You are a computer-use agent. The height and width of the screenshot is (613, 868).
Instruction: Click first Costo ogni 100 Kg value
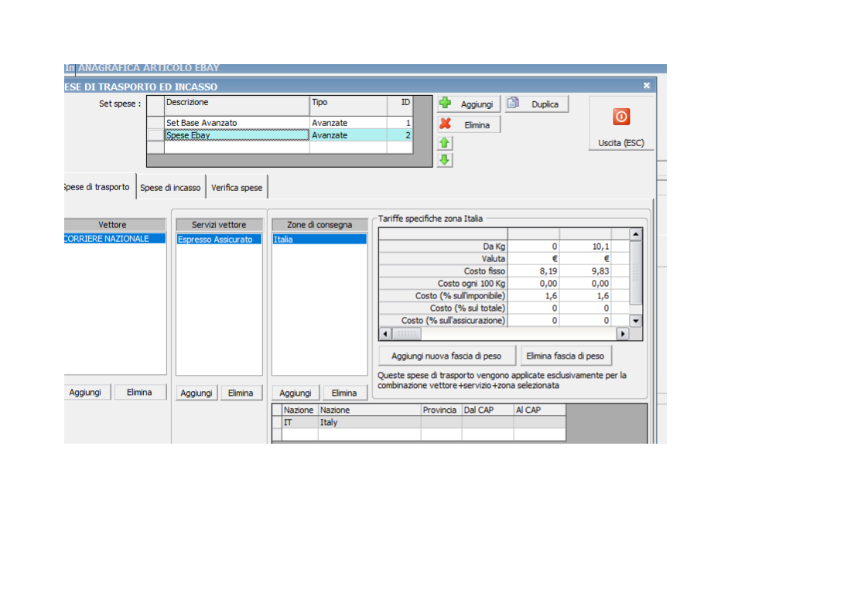pyautogui.click(x=534, y=283)
